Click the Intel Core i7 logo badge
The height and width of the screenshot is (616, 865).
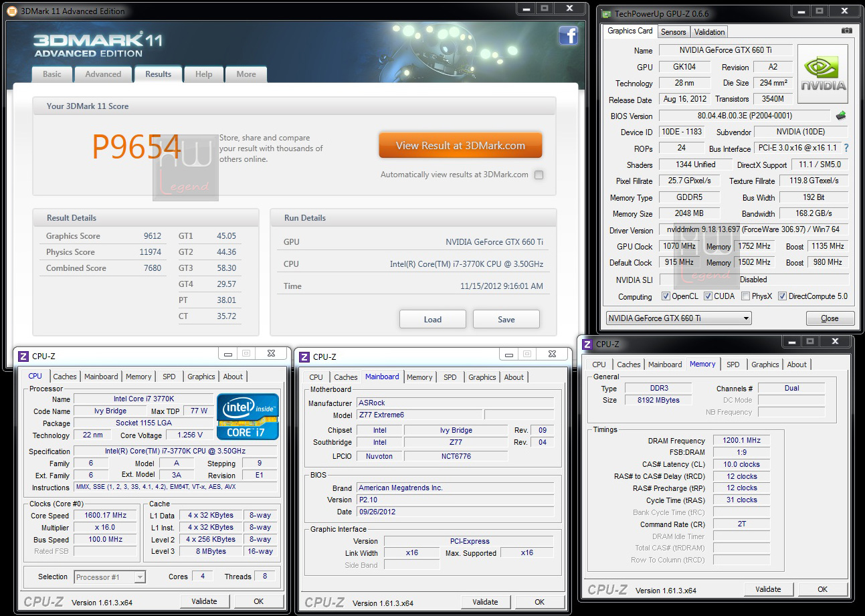click(x=248, y=416)
